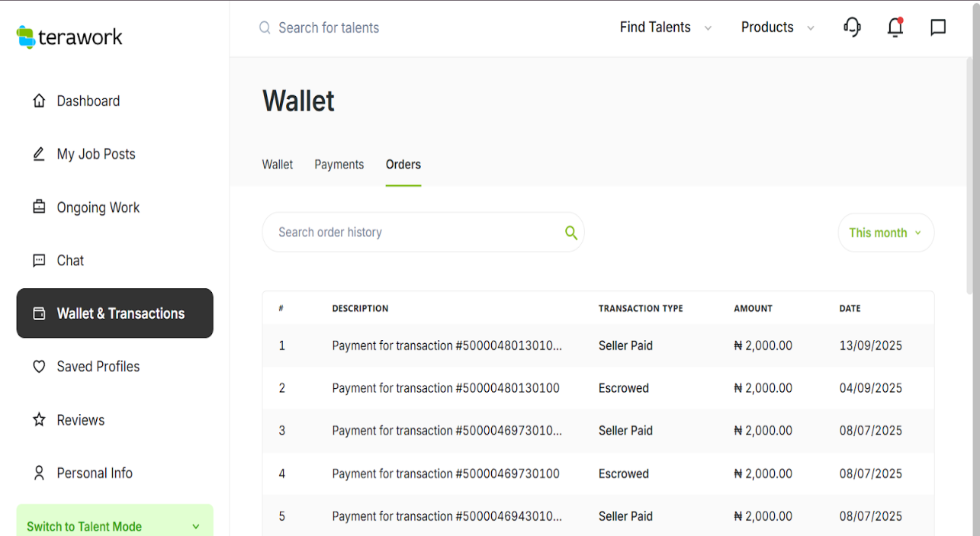Click the Reviews star icon
Image resolution: width=980 pixels, height=536 pixels.
coord(39,420)
